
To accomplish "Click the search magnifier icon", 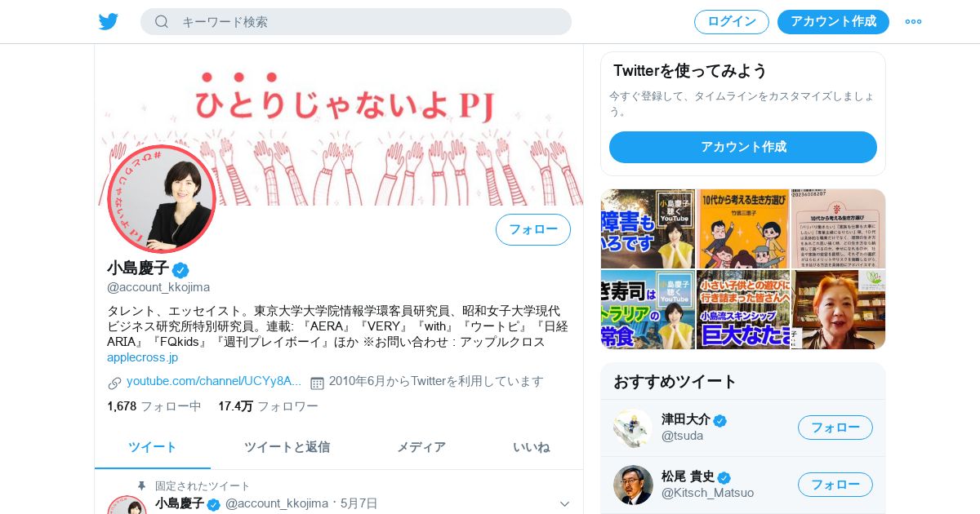I will [x=162, y=22].
